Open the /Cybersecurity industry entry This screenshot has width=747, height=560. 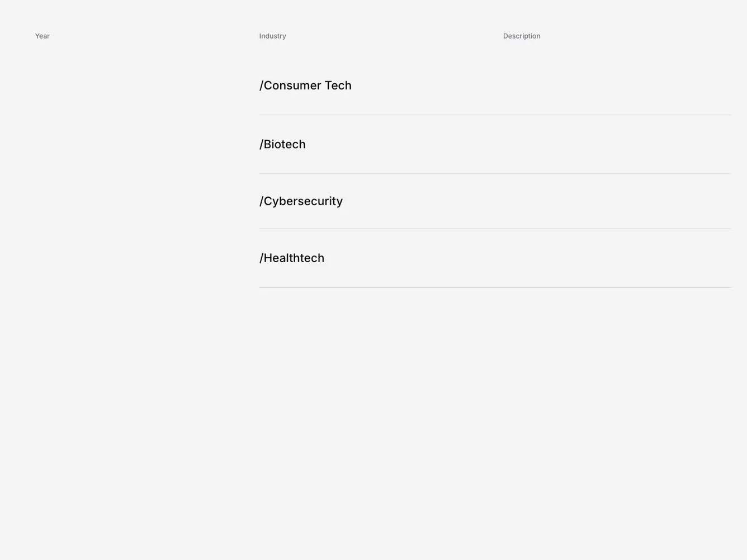pyautogui.click(x=301, y=201)
